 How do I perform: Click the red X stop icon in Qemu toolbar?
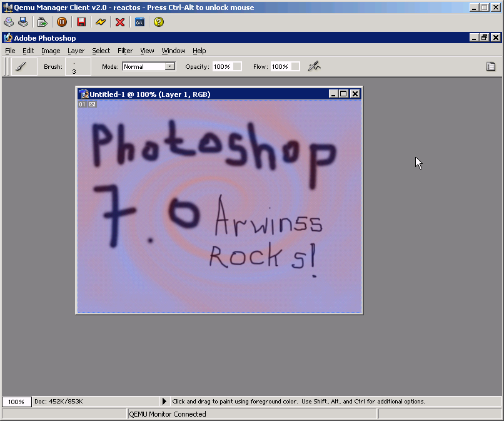(x=120, y=22)
